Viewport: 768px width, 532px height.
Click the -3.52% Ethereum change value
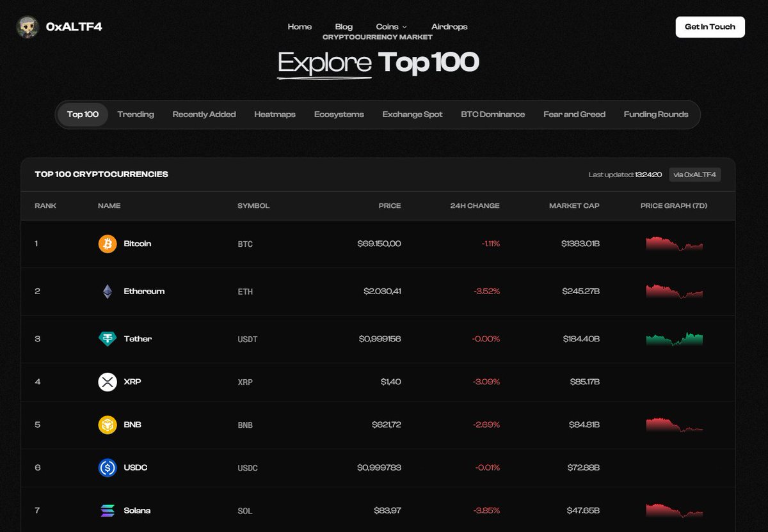(487, 292)
